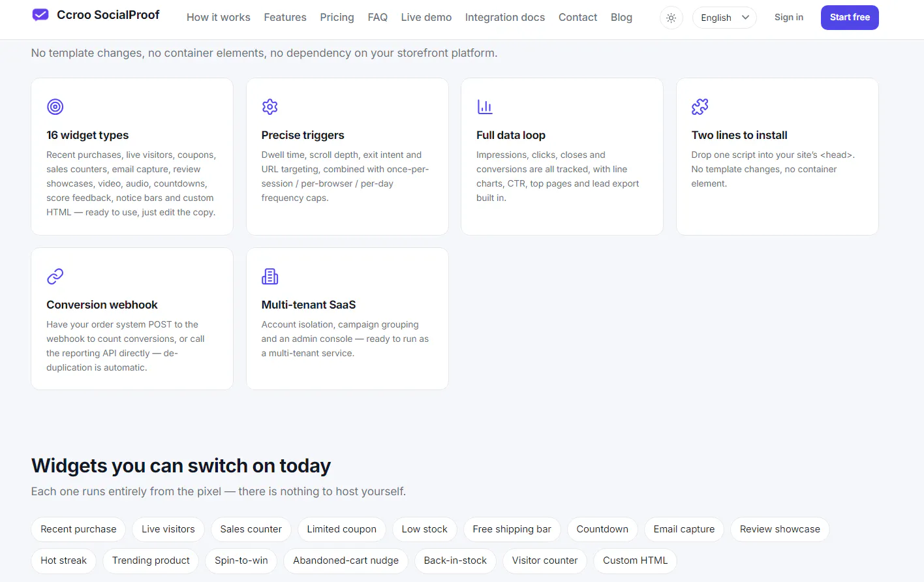This screenshot has height=582, width=924.
Task: Click the Ccroo SocialProof brand name
Action: coord(108,15)
